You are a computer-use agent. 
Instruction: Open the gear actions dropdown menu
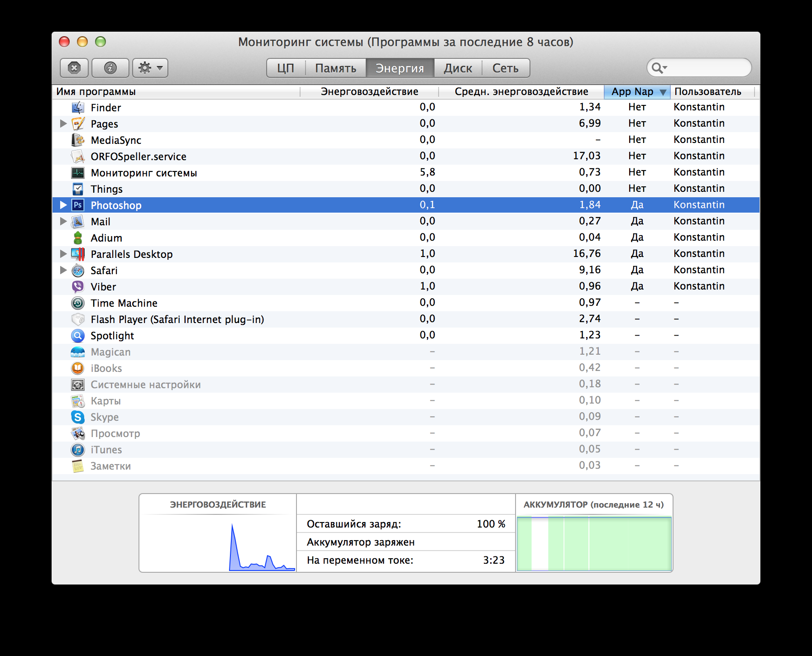pos(150,68)
